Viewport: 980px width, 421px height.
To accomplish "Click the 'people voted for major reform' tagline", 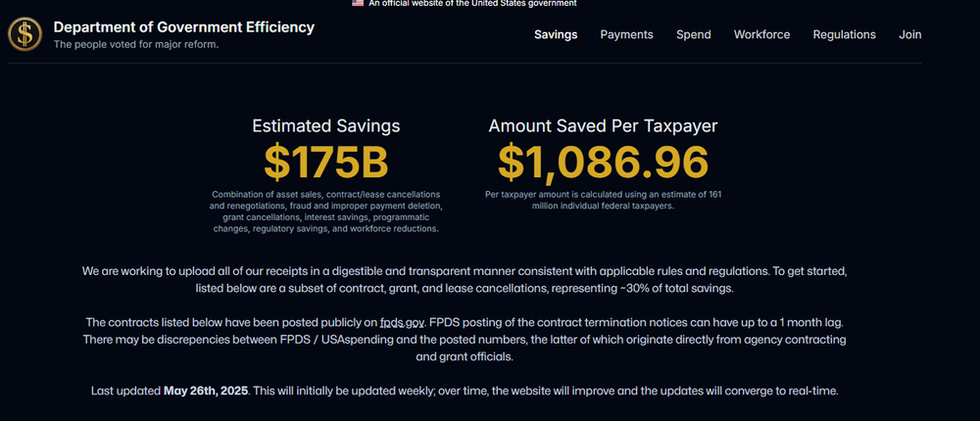I will (135, 44).
